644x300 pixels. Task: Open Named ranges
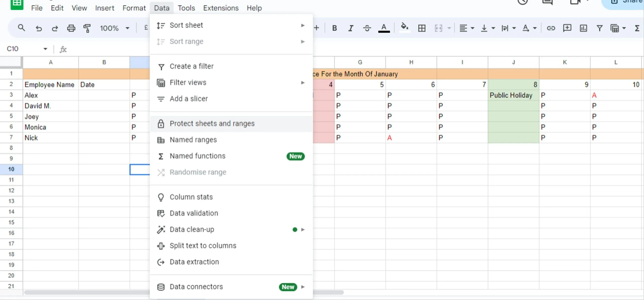pos(231,140)
